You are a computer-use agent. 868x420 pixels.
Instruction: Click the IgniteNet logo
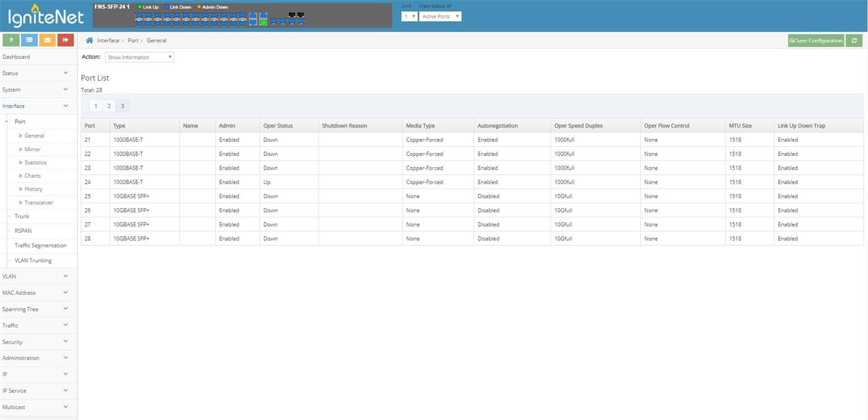click(x=45, y=17)
